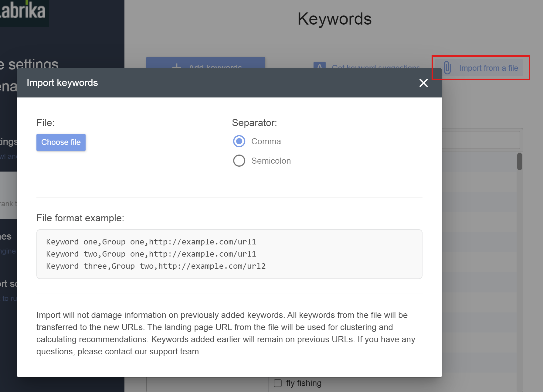543x392 pixels.
Task: Click the plus icon on Add keywords
Action: [176, 66]
